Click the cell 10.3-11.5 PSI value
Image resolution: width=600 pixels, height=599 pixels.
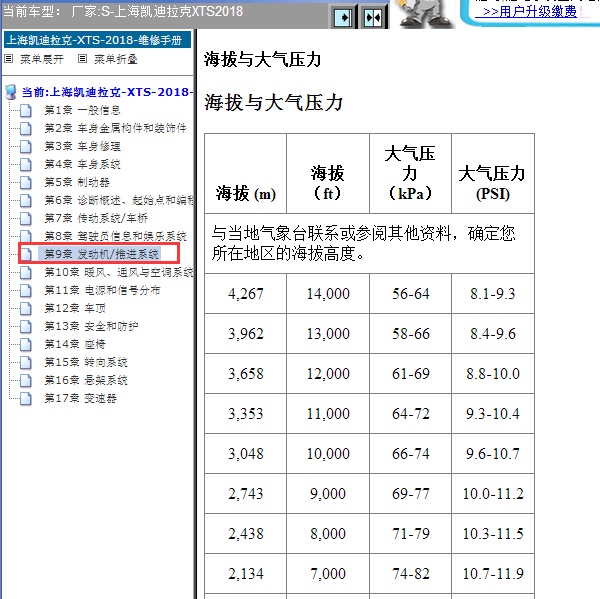tap(493, 534)
